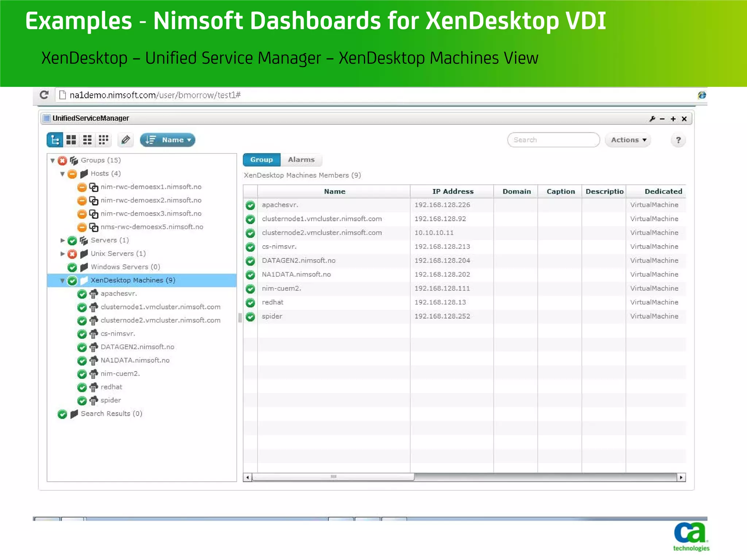
Task: Click the Hosts orange warning status icon
Action: pyautogui.click(x=72, y=174)
